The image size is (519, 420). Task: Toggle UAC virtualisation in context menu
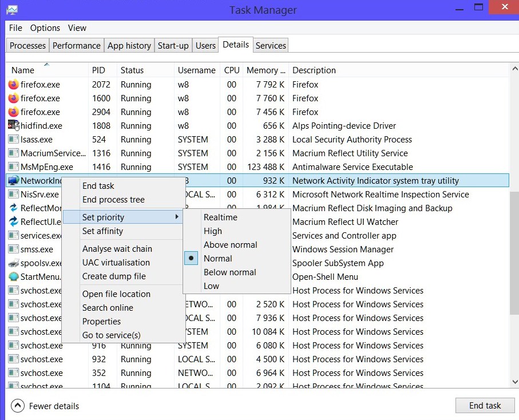pyautogui.click(x=116, y=263)
